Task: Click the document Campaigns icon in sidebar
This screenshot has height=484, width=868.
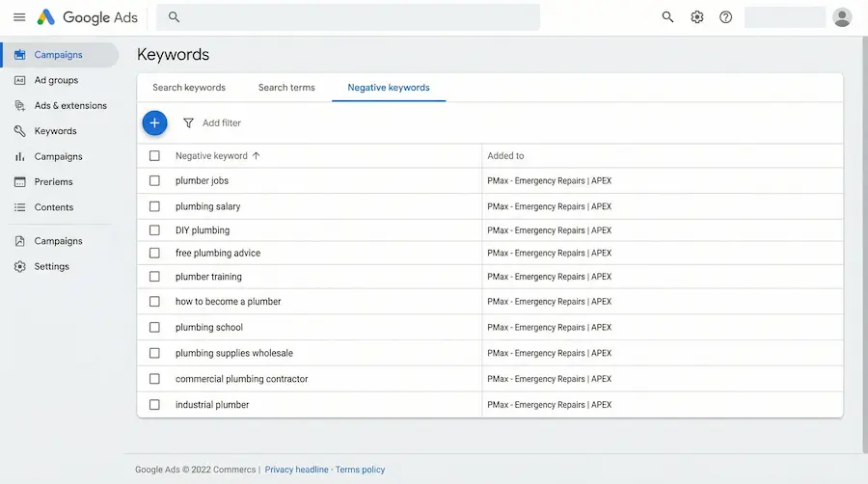Action: point(20,241)
